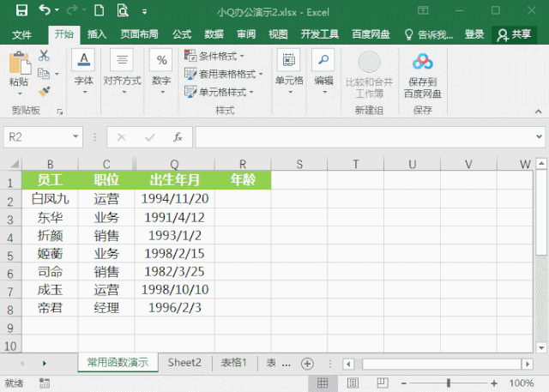Click cell with date 1994/11/20

tap(174, 199)
